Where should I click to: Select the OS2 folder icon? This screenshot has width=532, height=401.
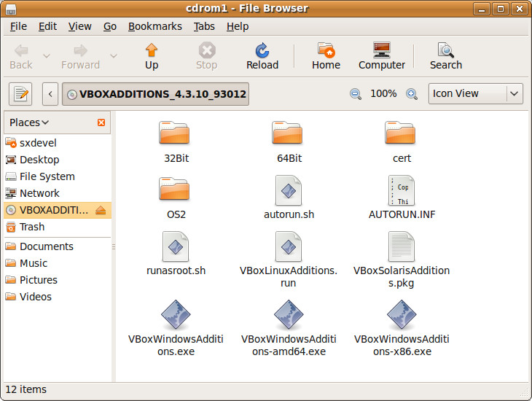[x=174, y=189]
